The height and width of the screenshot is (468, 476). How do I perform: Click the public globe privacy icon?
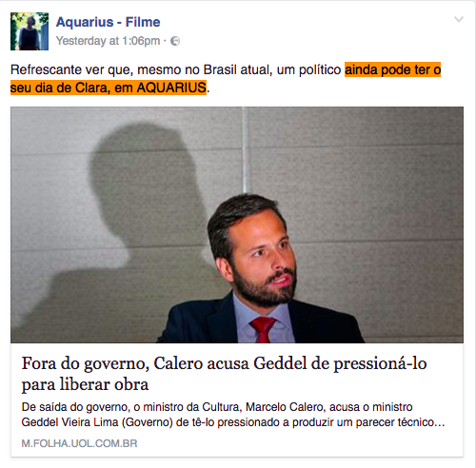coord(175,41)
